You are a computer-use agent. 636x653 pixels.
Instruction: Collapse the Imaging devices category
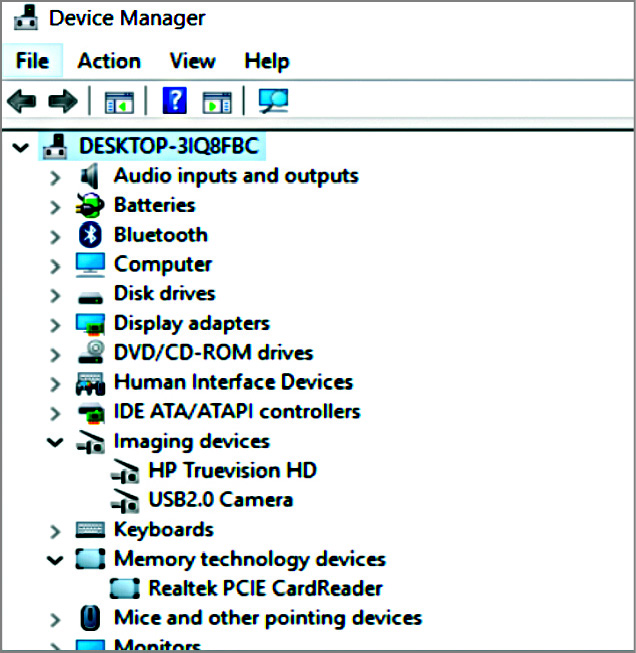click(56, 442)
